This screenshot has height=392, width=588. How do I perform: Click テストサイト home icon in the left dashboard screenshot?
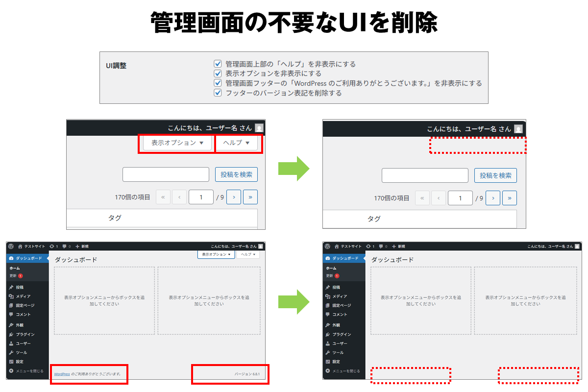point(21,246)
